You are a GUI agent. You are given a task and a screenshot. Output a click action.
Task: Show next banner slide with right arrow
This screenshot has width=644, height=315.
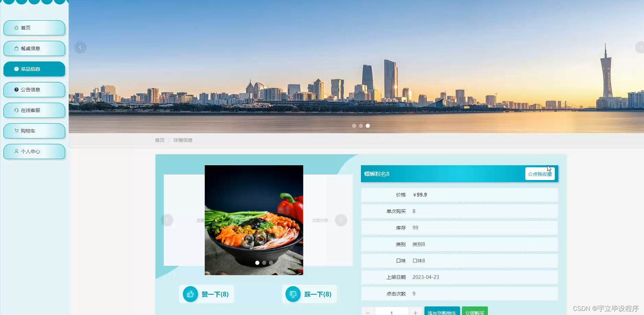point(640,47)
